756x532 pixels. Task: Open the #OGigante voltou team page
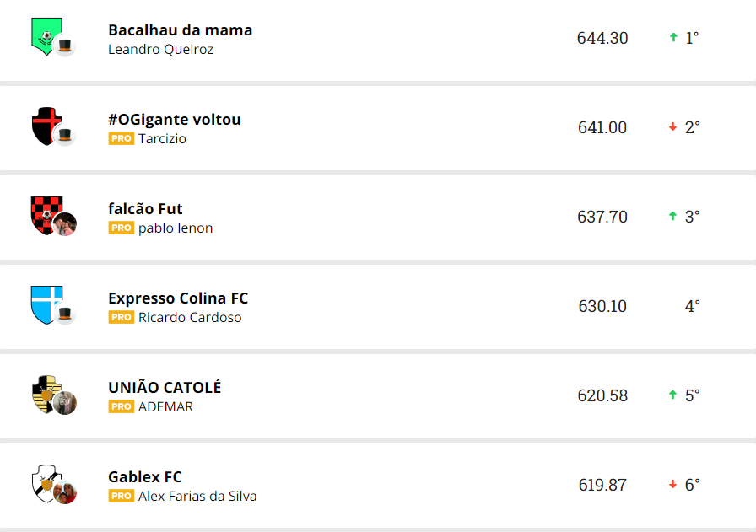(x=175, y=120)
